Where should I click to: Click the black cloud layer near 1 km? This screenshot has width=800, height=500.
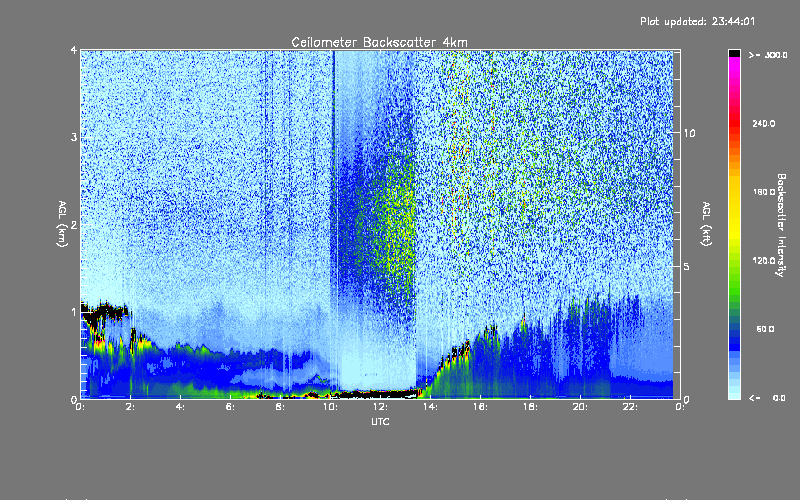[x=104, y=312]
